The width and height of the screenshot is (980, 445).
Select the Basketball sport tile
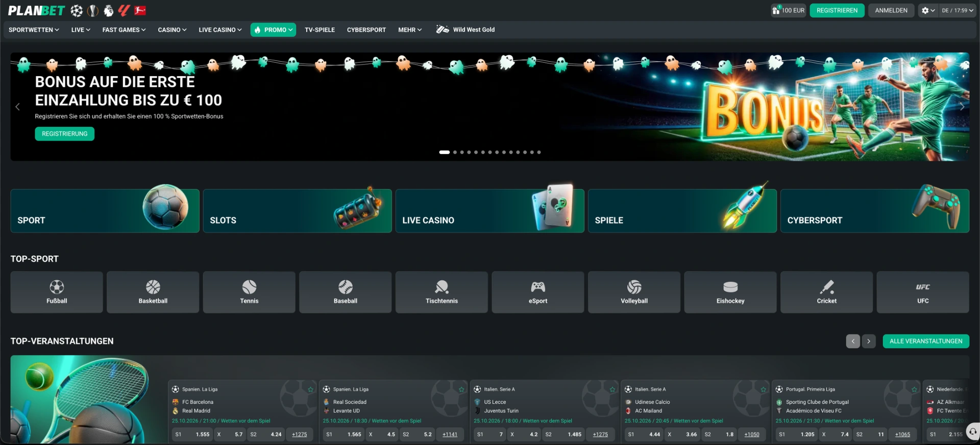[153, 292]
